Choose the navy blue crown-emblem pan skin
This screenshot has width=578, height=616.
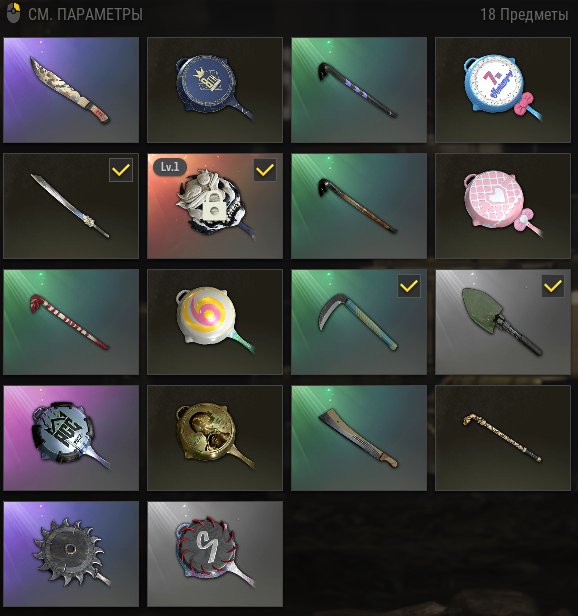pos(215,90)
